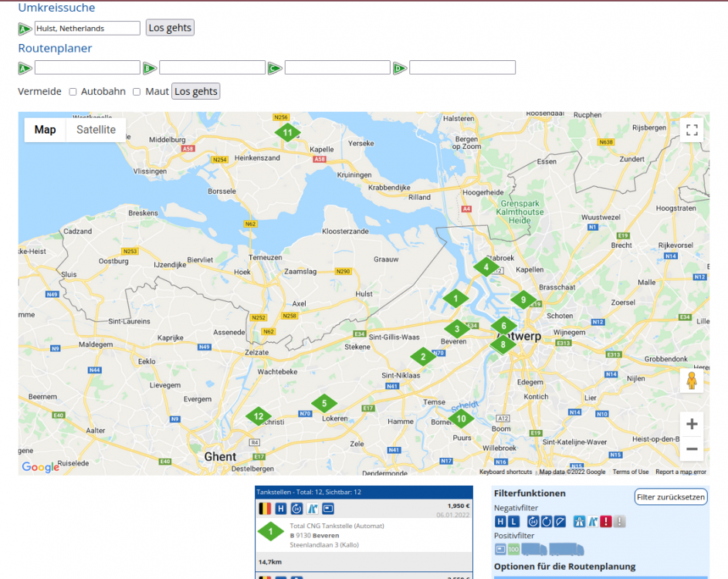The height and width of the screenshot is (579, 728).
Task: Click Total CNG Tankstelle (Automat) station name
Action: point(337,526)
